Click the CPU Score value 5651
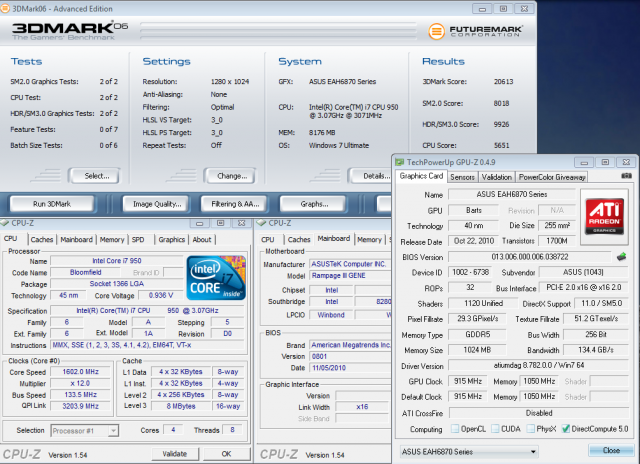 pos(501,145)
